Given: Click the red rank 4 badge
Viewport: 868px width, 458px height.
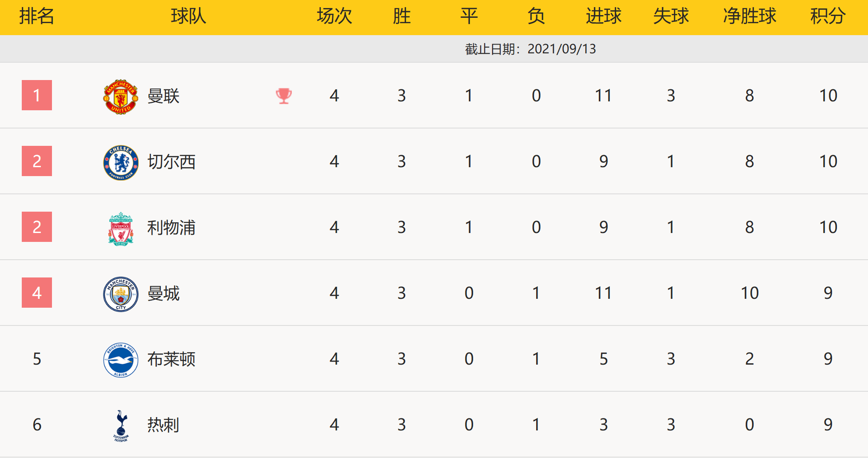Looking at the screenshot, I should (37, 293).
